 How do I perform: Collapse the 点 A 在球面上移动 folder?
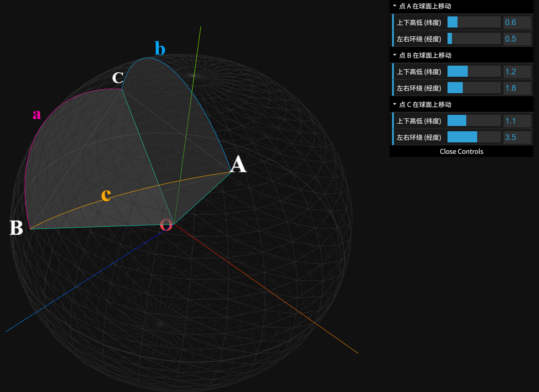461,6
